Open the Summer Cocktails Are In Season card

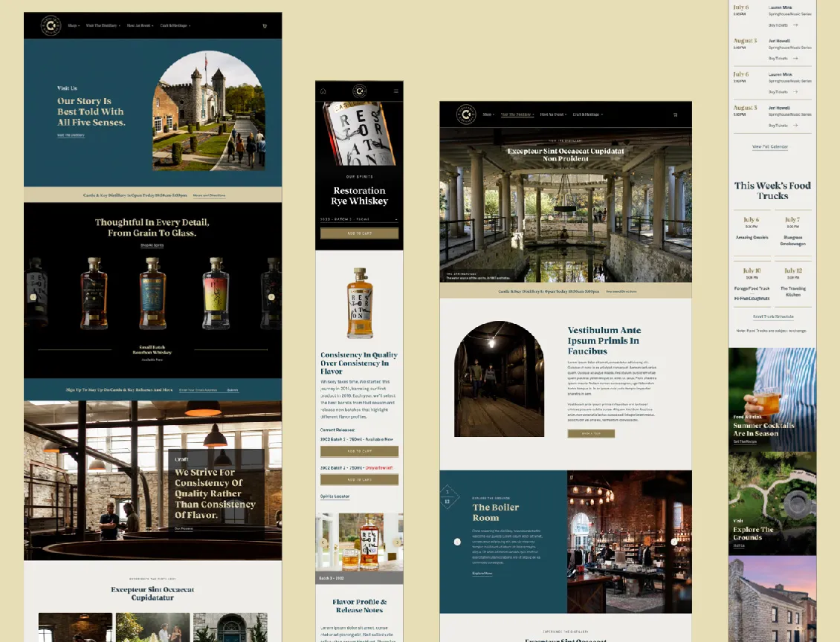pos(772,400)
